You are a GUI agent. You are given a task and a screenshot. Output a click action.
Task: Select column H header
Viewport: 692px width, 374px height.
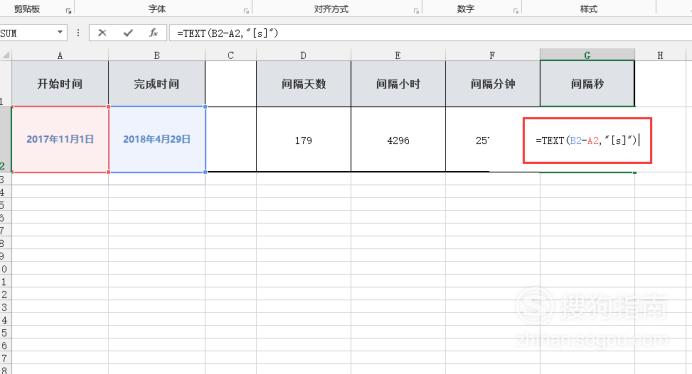pyautogui.click(x=661, y=55)
